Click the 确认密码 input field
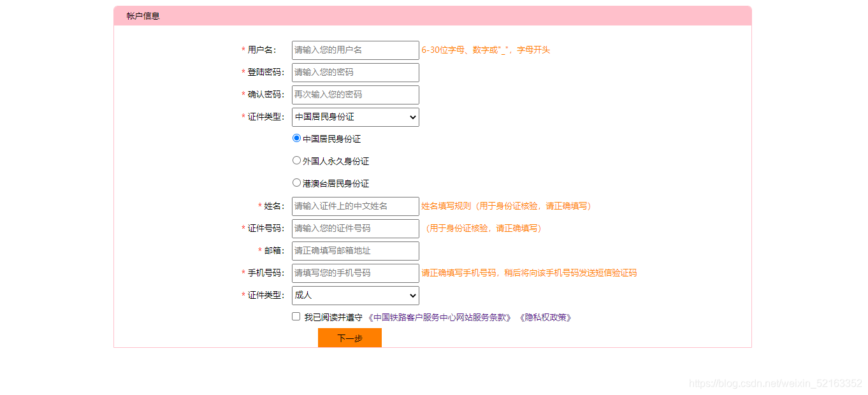 (x=356, y=95)
